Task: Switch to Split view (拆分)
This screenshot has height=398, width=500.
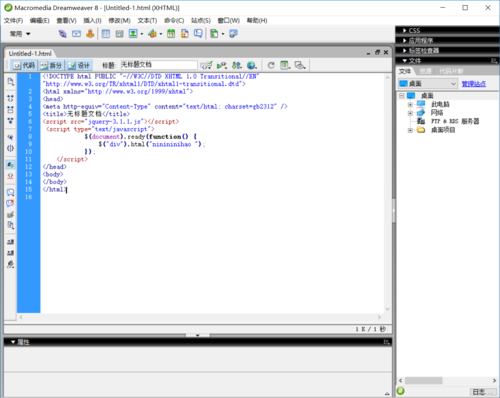Action: (x=52, y=65)
